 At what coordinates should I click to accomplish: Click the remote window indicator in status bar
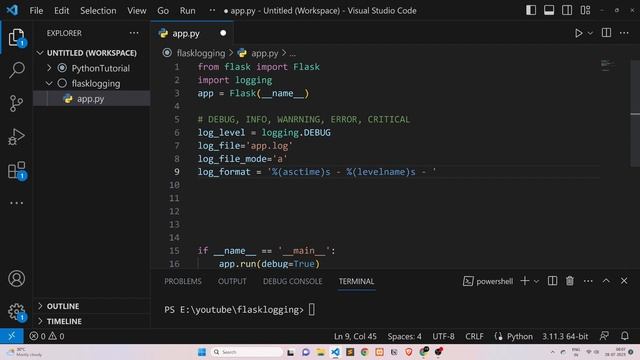pos(11,336)
